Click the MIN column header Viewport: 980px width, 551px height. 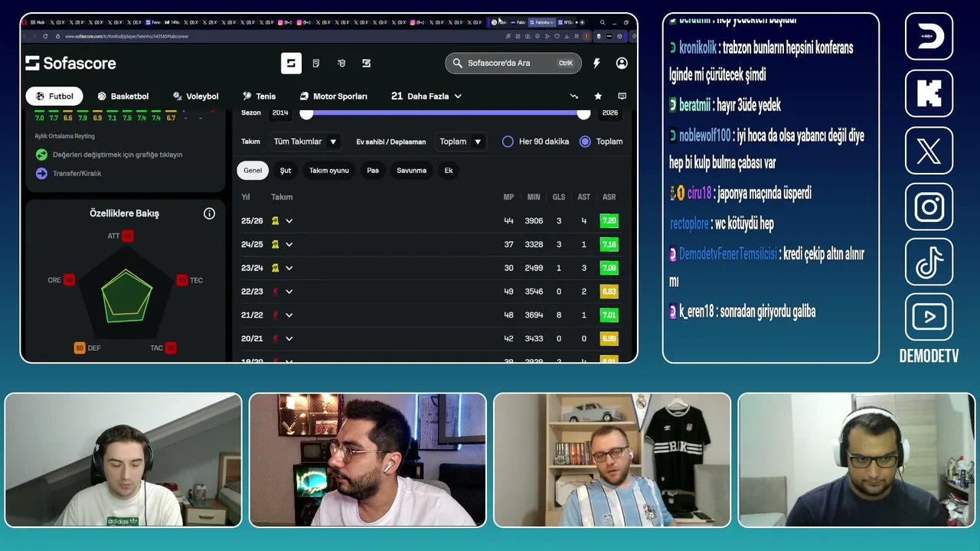(534, 197)
